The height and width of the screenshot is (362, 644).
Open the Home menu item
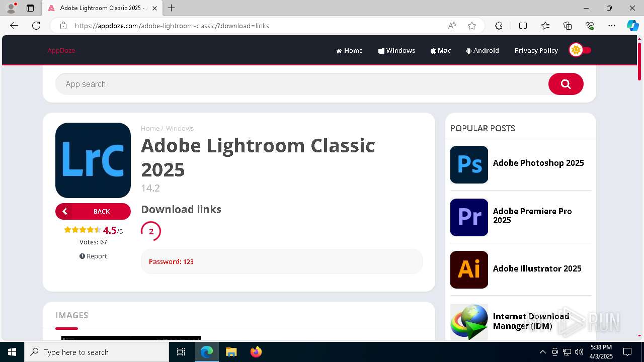point(349,50)
